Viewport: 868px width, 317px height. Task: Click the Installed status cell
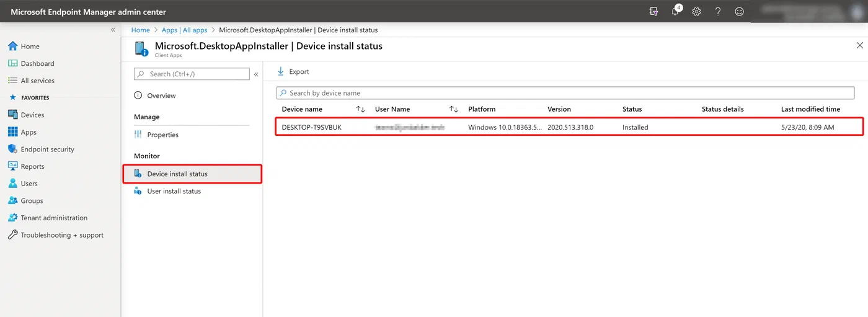pyautogui.click(x=635, y=127)
